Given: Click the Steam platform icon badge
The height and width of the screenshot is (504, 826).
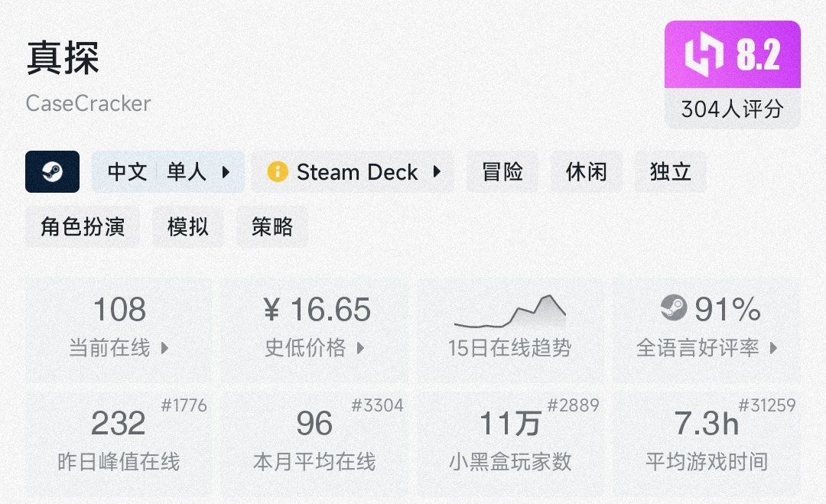Looking at the screenshot, I should pyautogui.click(x=52, y=171).
